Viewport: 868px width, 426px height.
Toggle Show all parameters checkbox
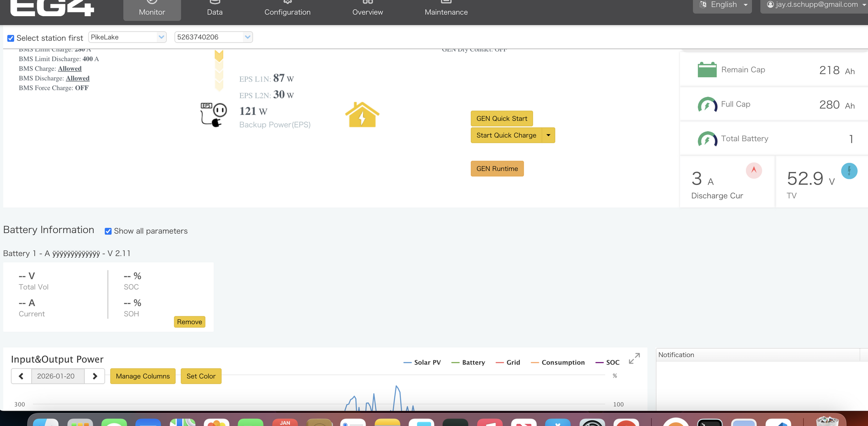tap(108, 231)
